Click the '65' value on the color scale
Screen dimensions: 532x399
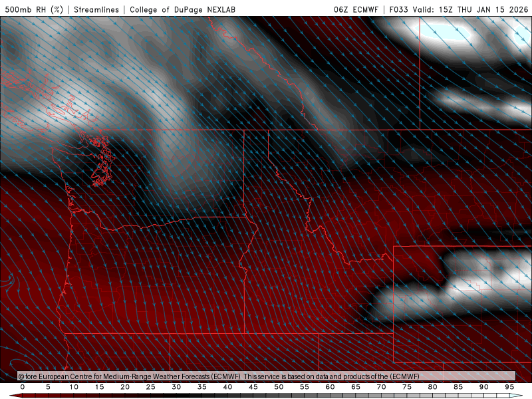click(x=356, y=387)
